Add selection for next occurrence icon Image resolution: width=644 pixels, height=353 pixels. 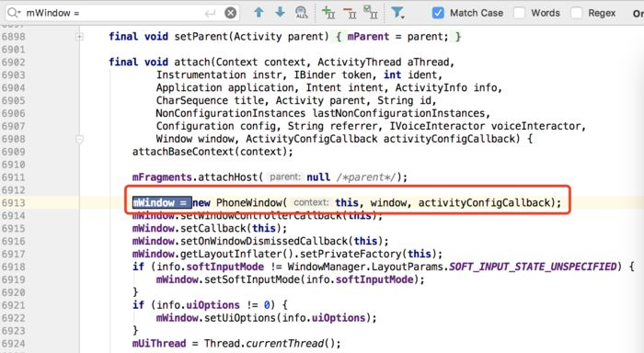[x=328, y=13]
